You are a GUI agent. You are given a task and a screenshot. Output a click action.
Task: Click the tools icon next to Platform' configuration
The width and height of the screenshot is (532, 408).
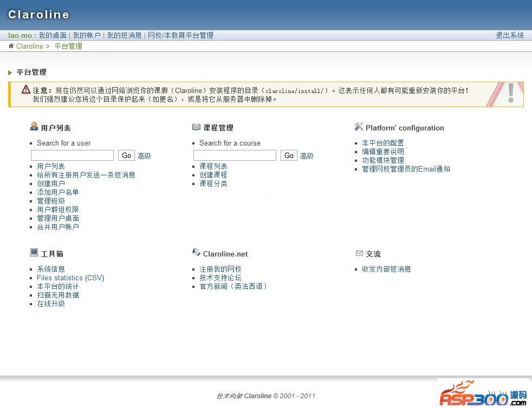point(359,127)
